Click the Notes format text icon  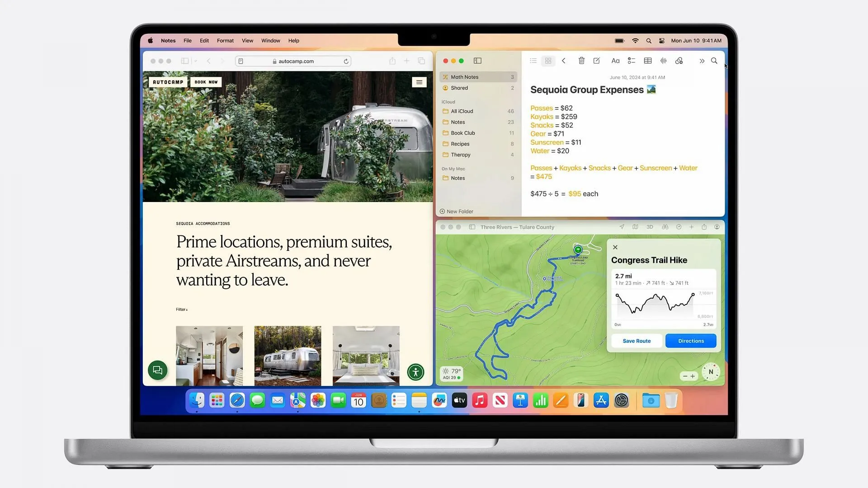point(615,60)
